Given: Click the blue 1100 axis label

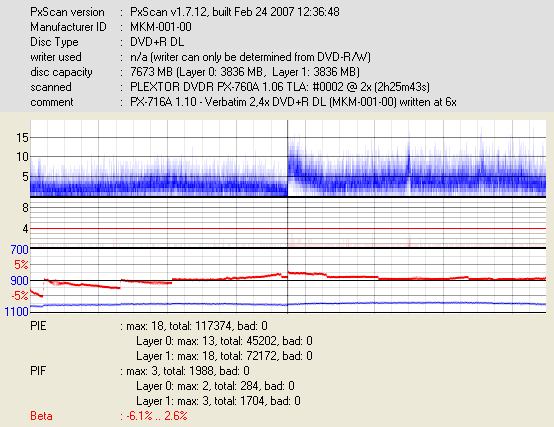Looking at the screenshot, I should (16, 312).
